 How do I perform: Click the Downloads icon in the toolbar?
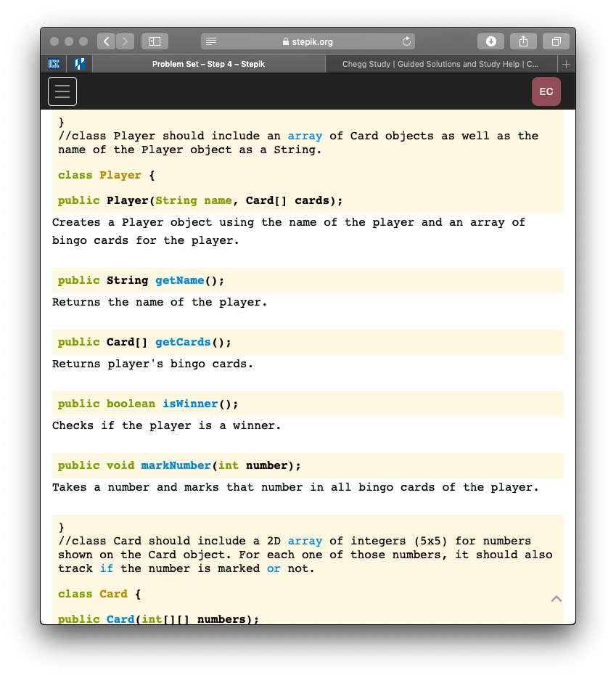click(x=490, y=41)
